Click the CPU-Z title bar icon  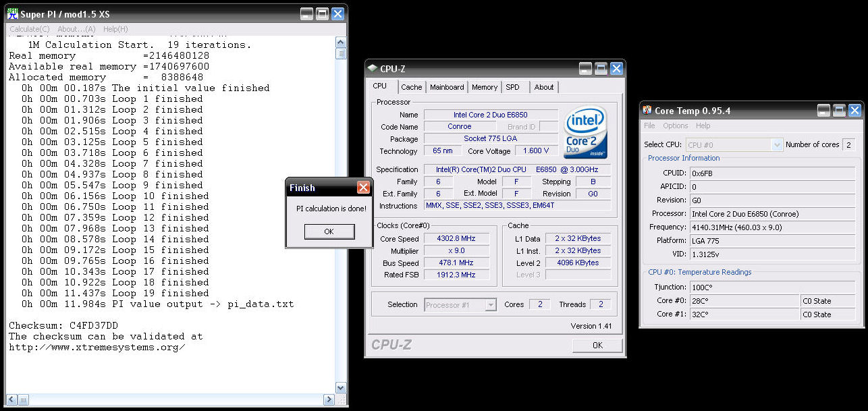pyautogui.click(x=372, y=69)
